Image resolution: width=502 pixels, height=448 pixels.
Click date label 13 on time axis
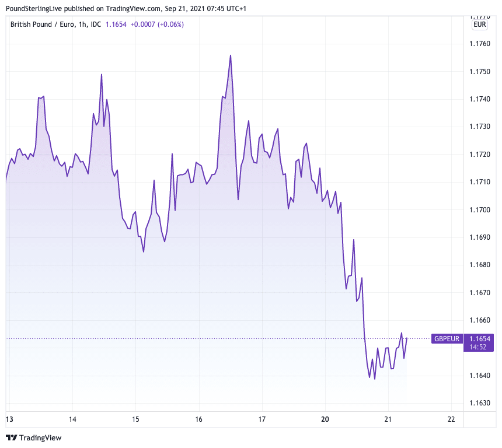9,419
